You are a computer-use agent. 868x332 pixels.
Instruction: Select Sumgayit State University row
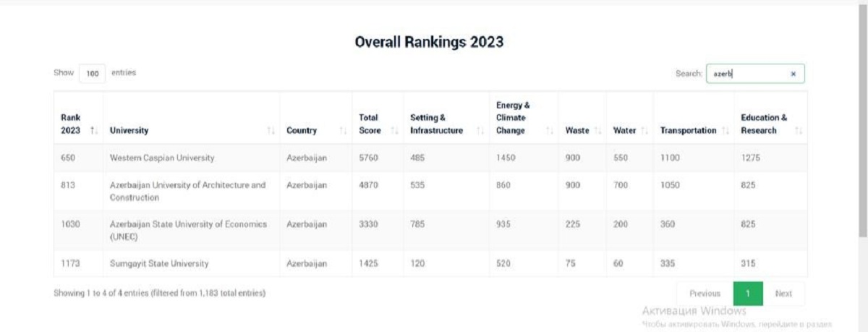pyautogui.click(x=430, y=263)
